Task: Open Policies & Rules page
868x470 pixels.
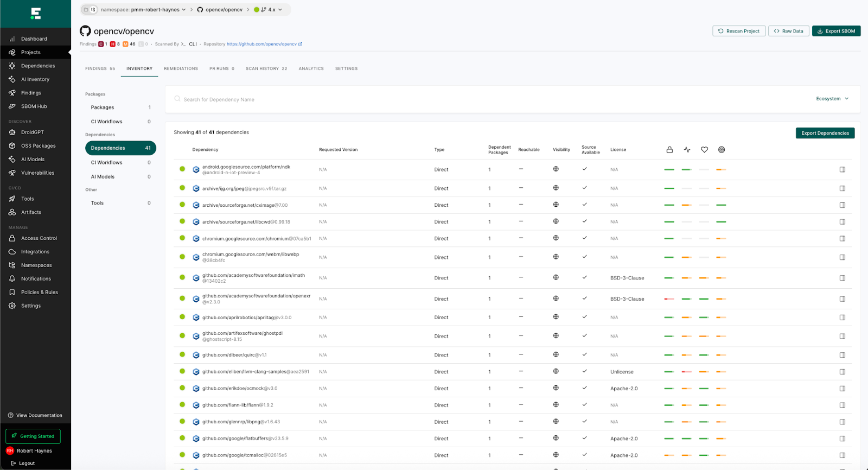Action: tap(39, 293)
